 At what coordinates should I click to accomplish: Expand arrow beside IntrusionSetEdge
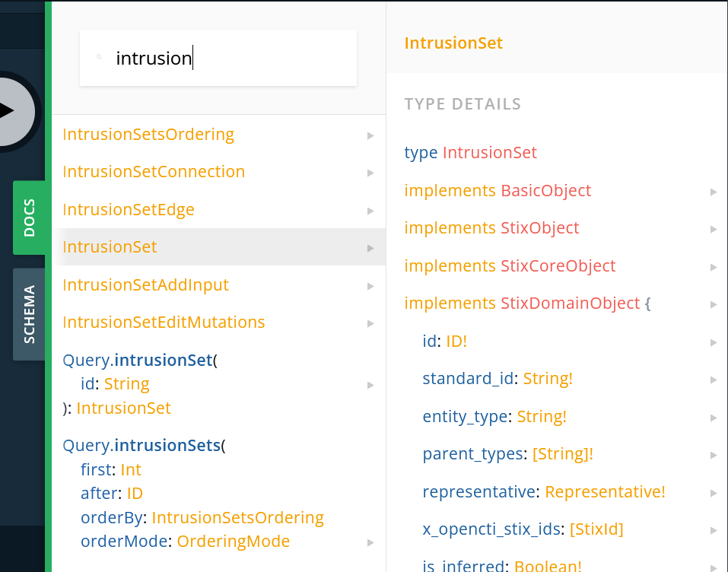coord(370,211)
